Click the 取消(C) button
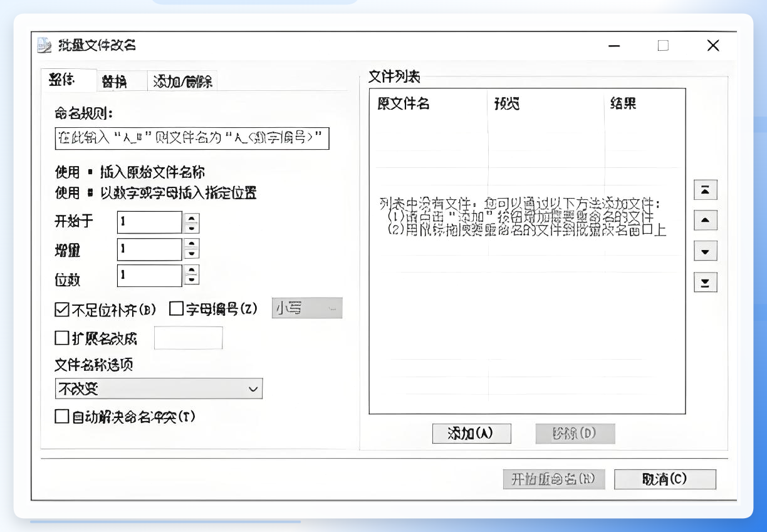The width and height of the screenshot is (767, 532). [x=665, y=479]
